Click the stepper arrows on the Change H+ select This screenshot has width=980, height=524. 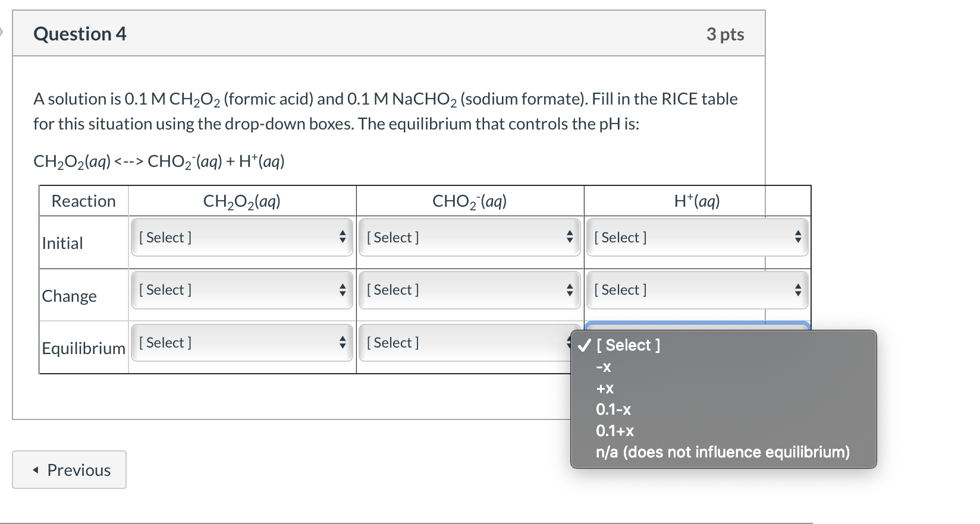799,290
